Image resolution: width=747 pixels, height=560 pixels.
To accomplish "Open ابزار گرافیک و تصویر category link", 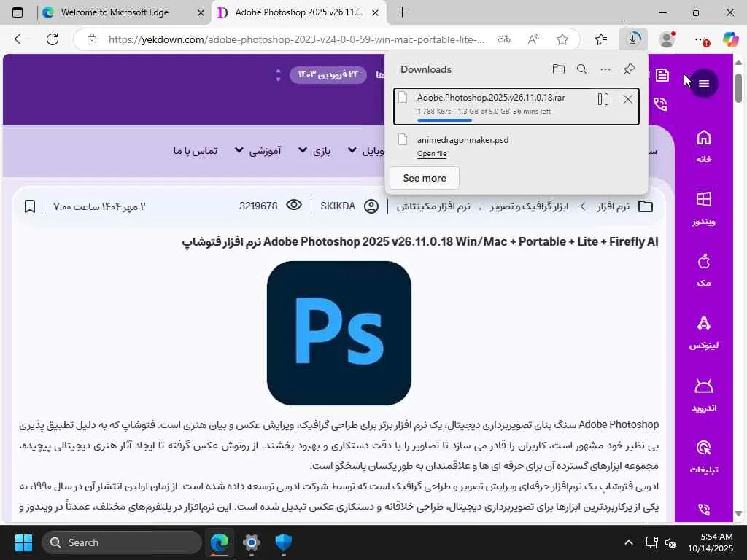I will [529, 206].
